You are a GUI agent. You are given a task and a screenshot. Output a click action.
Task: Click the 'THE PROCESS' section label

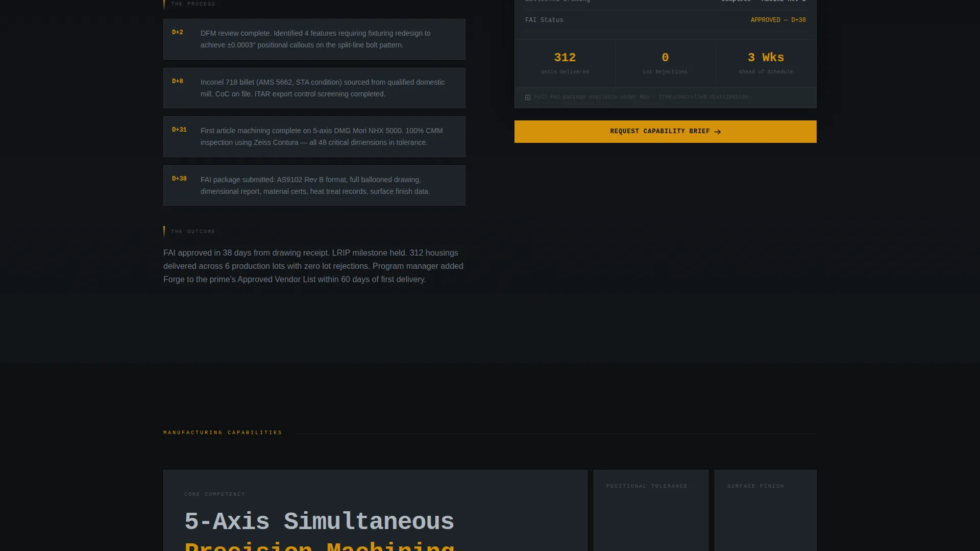click(193, 4)
